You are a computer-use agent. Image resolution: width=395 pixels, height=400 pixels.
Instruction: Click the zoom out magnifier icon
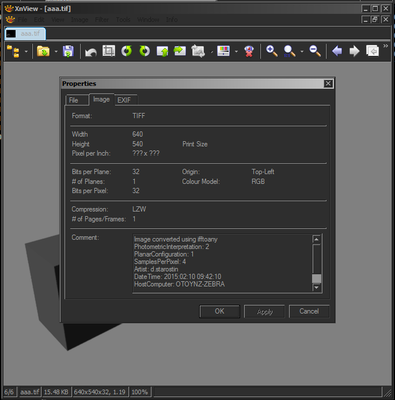315,51
